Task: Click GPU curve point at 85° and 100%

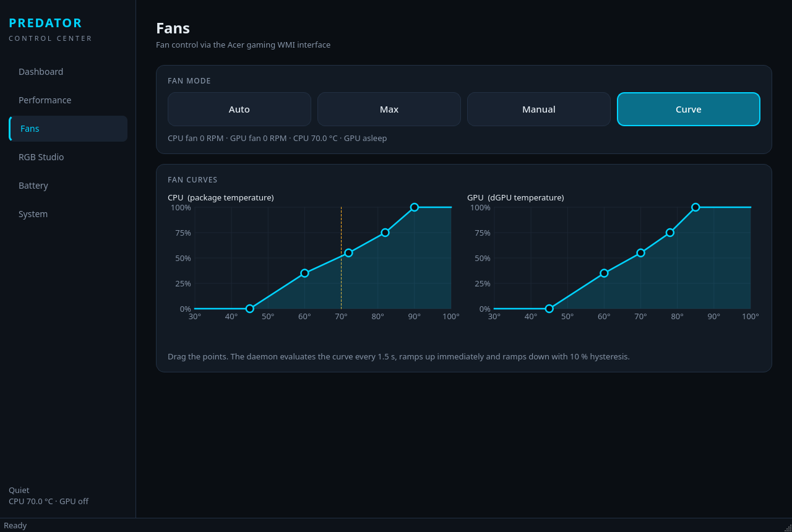Action: click(x=695, y=207)
